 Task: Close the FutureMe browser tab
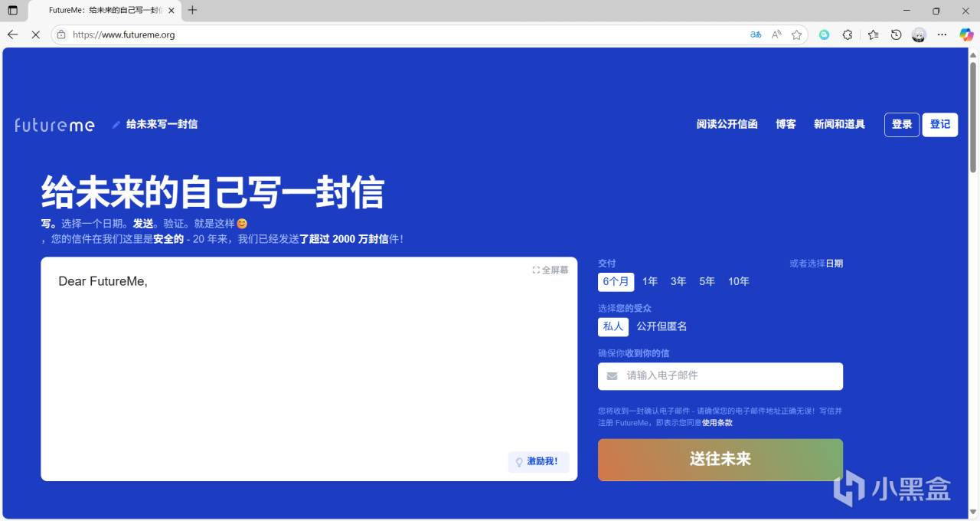coord(171,10)
